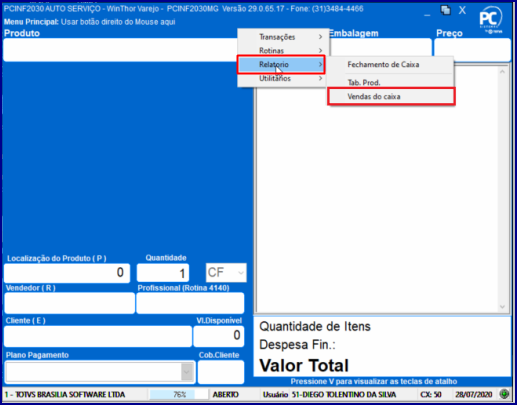The height and width of the screenshot is (405, 517).
Task: Expand arrow next to Relatorio
Action: 320,64
